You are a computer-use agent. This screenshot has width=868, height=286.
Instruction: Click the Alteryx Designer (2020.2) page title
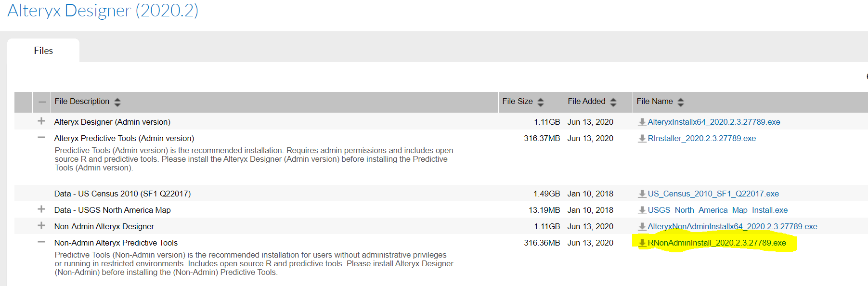103,11
